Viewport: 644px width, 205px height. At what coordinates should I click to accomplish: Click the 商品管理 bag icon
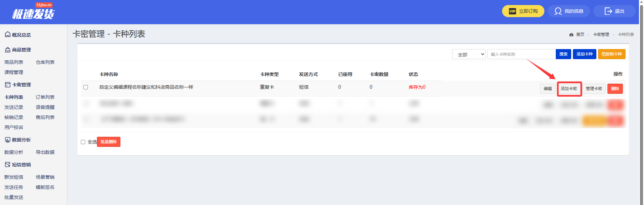pyautogui.click(x=7, y=50)
